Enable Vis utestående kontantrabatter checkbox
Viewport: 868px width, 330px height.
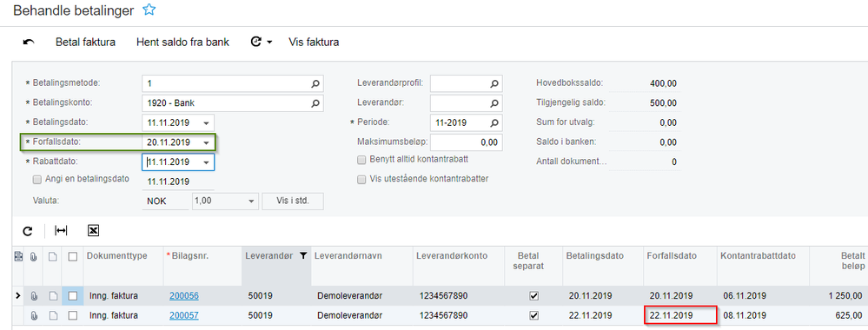tap(361, 180)
